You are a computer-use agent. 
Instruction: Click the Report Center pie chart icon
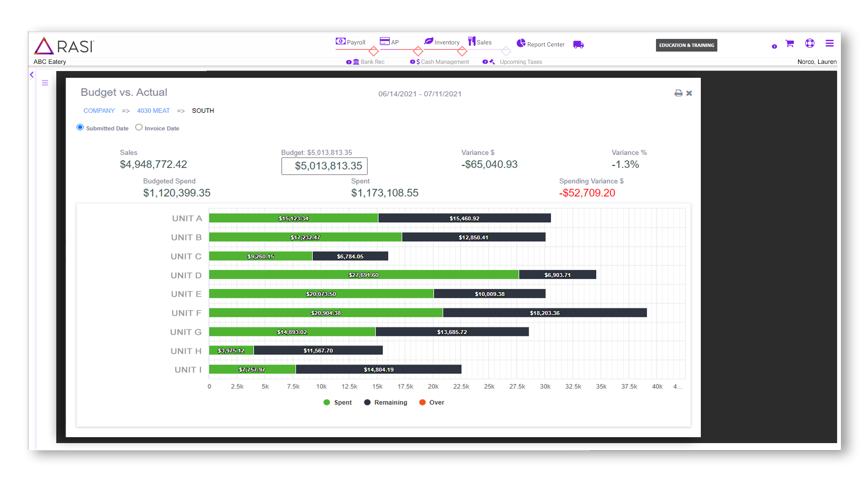click(x=521, y=44)
